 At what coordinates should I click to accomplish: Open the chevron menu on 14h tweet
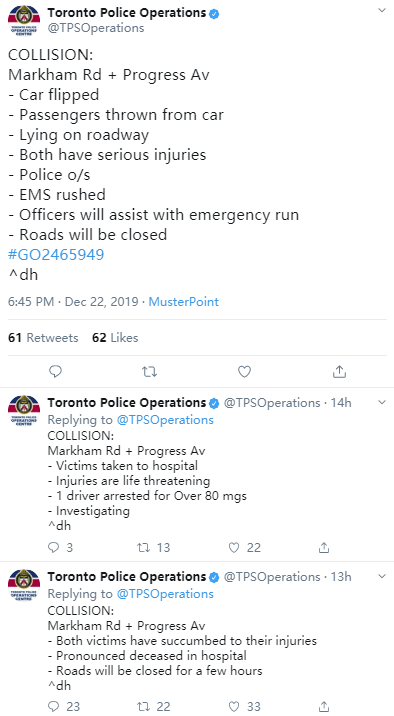point(382,402)
